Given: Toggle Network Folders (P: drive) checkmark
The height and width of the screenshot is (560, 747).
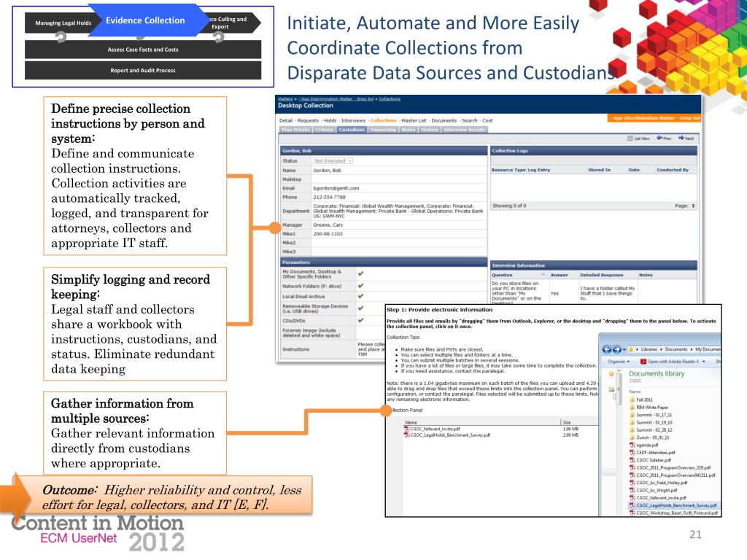Looking at the screenshot, I should [360, 286].
